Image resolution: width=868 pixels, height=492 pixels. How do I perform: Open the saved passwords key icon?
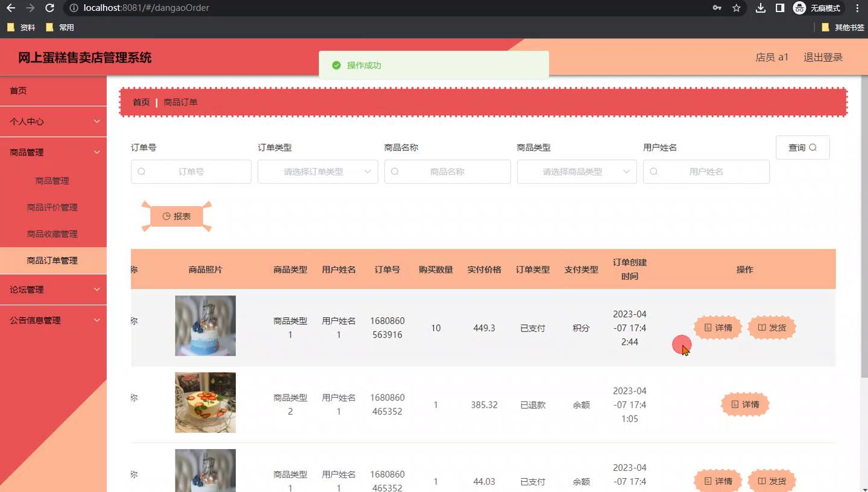click(717, 8)
